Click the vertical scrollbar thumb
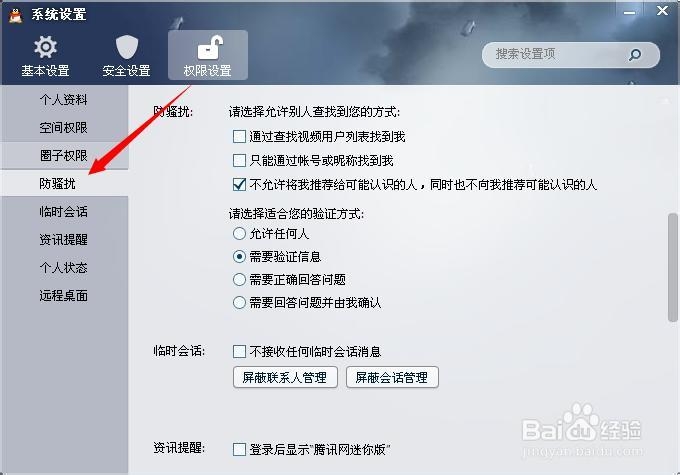680x475 pixels. pos(672,268)
